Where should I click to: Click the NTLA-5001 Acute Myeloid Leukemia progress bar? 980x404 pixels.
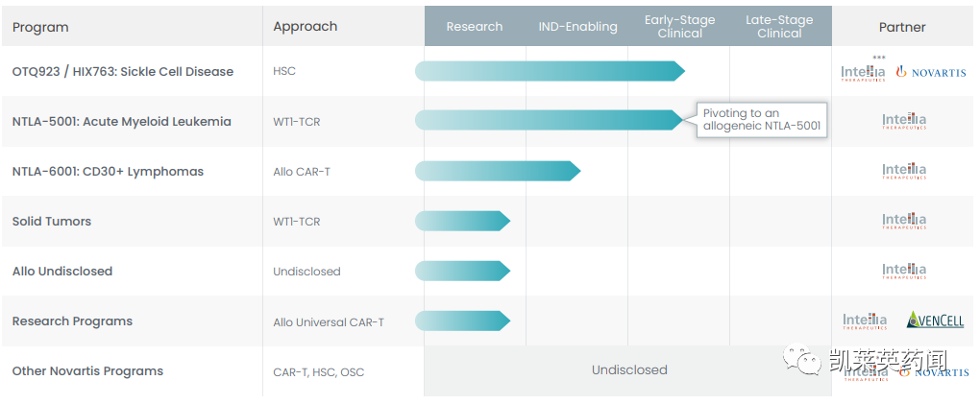(x=548, y=120)
